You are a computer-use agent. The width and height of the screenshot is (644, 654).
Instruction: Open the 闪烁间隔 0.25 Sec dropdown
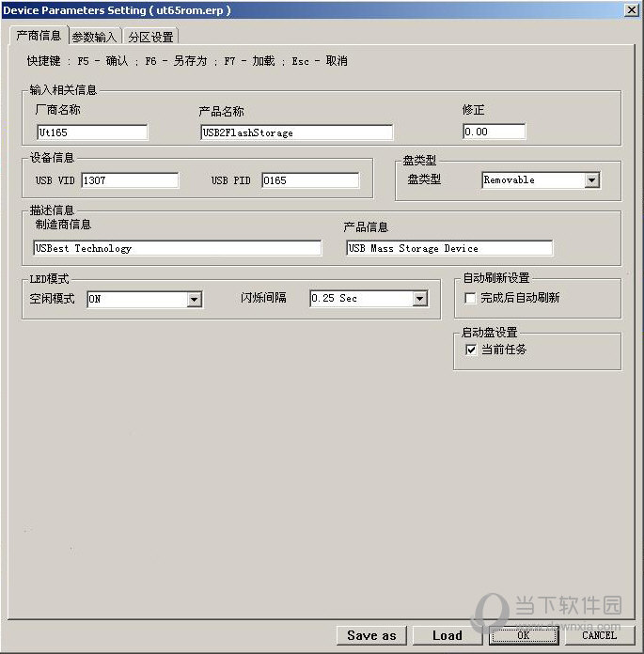(x=369, y=298)
